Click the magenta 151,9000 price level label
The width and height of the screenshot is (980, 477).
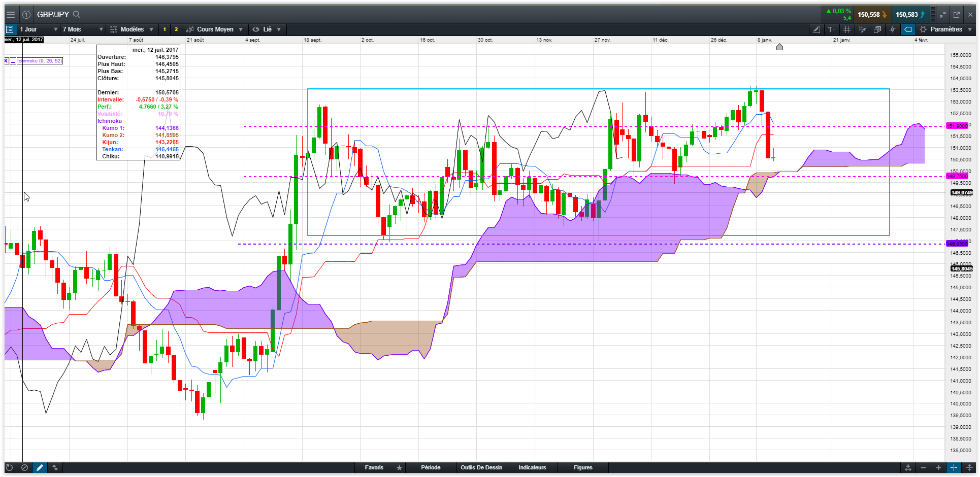click(x=957, y=126)
